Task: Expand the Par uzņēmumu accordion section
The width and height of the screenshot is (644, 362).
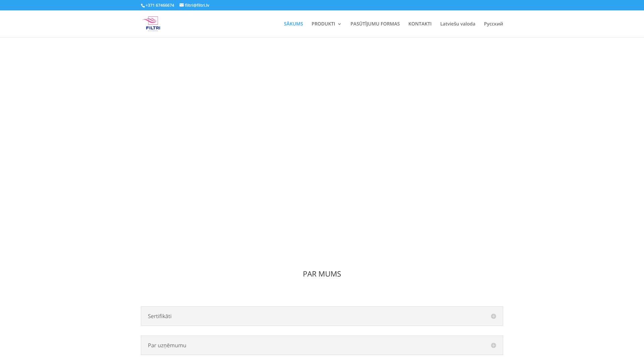Action: click(322, 345)
